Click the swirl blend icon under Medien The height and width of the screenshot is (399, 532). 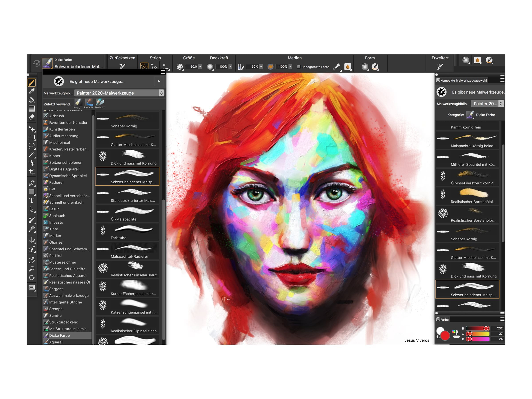click(x=270, y=67)
